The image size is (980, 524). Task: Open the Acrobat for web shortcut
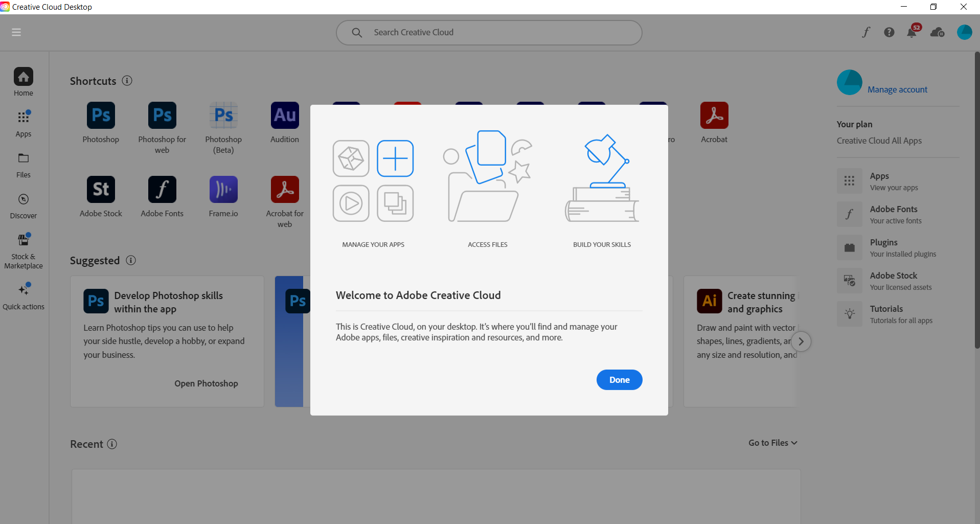(x=285, y=190)
